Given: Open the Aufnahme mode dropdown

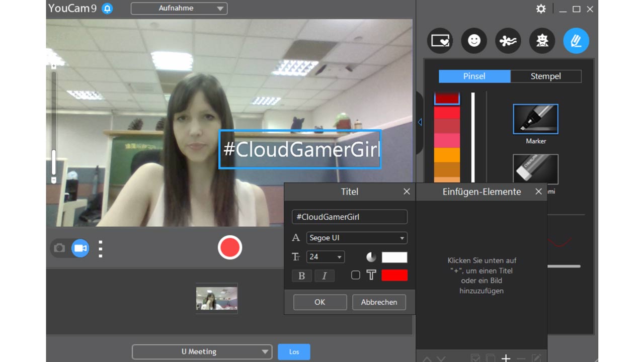Looking at the screenshot, I should click(179, 9).
